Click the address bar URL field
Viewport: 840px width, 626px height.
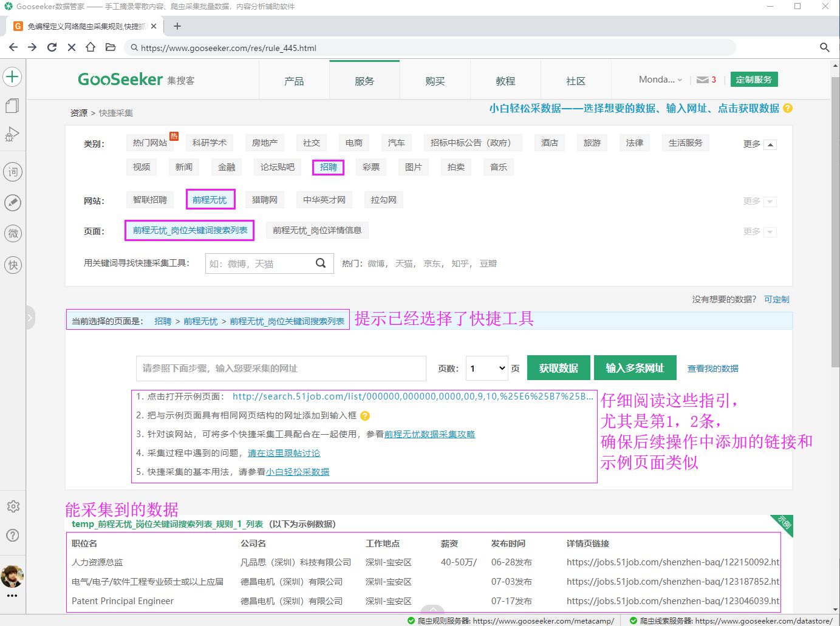(430, 47)
